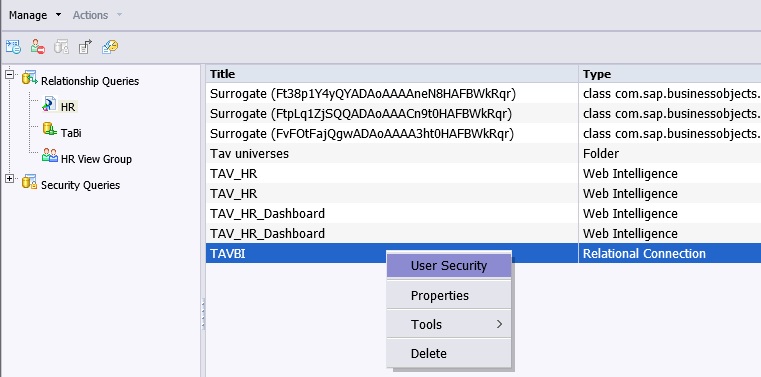Click the toolbar icon with clock and pencil
This screenshot has height=377, width=761.
coord(110,47)
